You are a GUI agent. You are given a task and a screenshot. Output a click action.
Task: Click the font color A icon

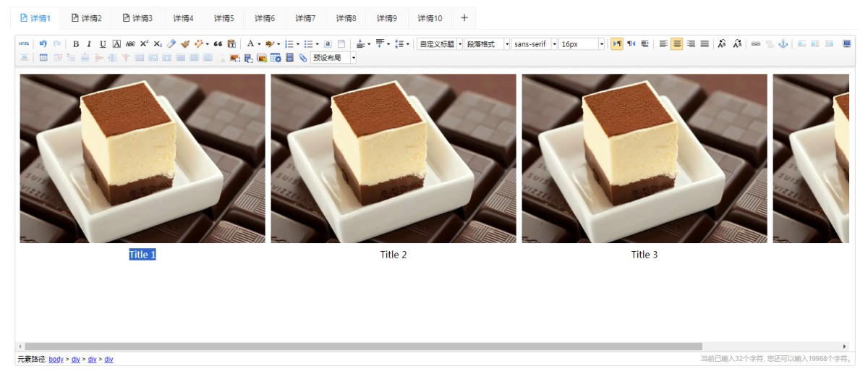(250, 44)
